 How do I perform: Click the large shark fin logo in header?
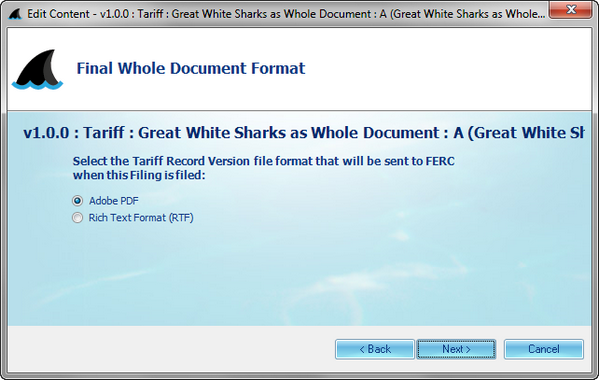pyautogui.click(x=37, y=69)
